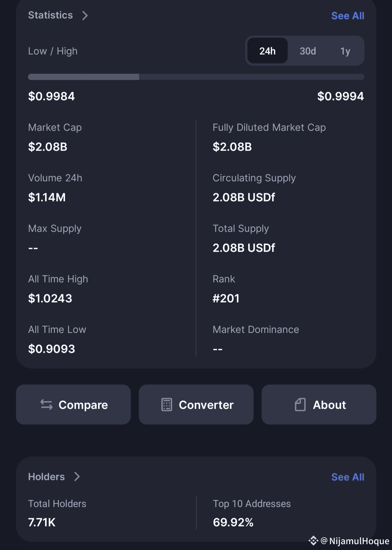This screenshot has height=550, width=392.
Task: Click the Rank #201 value
Action: [x=226, y=298]
